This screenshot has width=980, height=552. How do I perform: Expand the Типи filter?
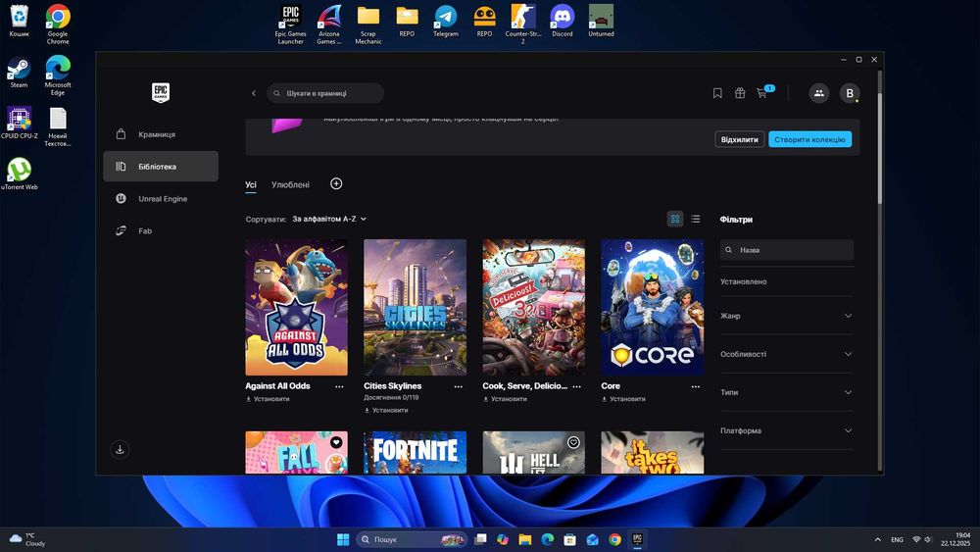click(786, 392)
